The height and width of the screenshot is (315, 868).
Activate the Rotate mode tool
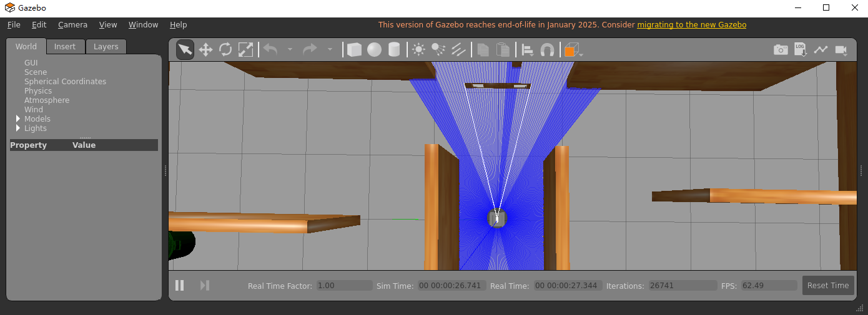225,50
